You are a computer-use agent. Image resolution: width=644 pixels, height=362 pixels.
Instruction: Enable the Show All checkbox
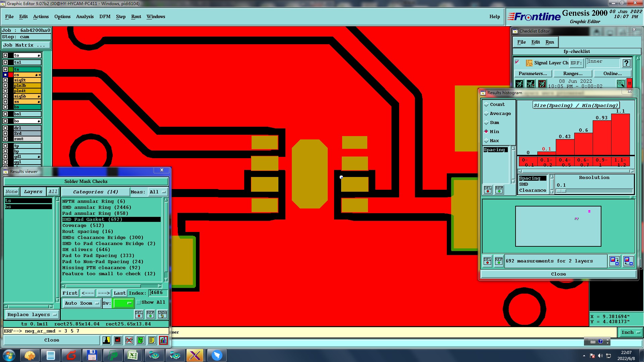(139, 302)
